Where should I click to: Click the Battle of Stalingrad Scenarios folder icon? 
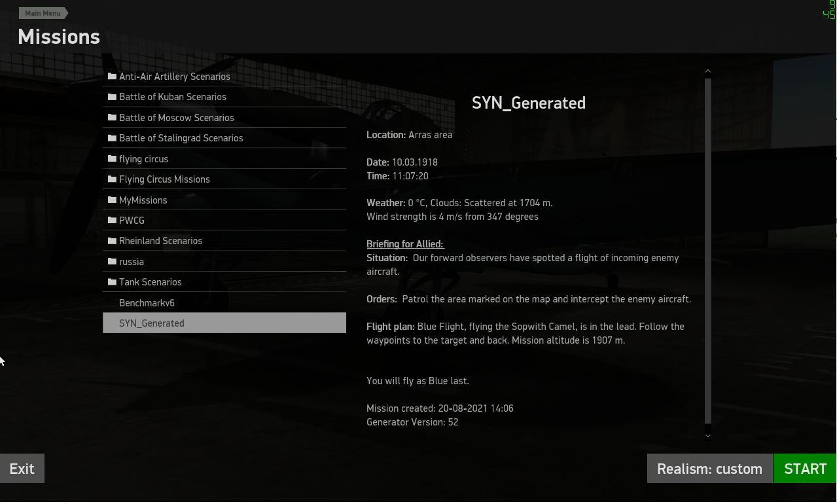(112, 138)
